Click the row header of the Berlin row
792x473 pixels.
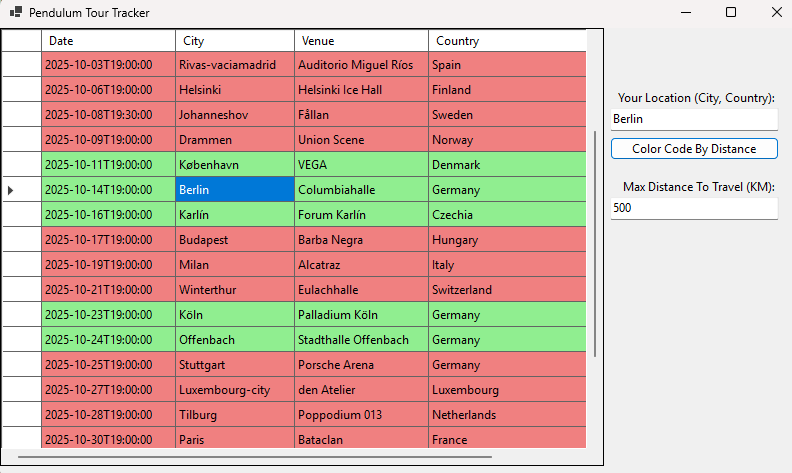pos(21,190)
